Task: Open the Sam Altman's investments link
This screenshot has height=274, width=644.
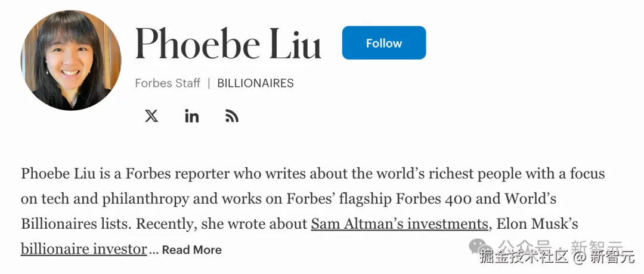Action: pos(400,225)
